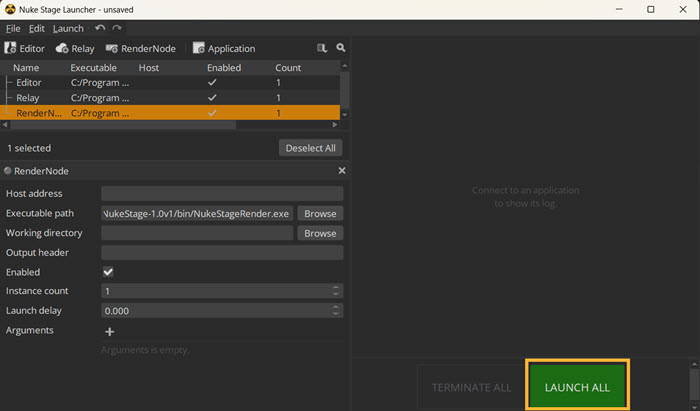This screenshot has width=700, height=411.
Task: Open the File menu
Action: pos(13,29)
